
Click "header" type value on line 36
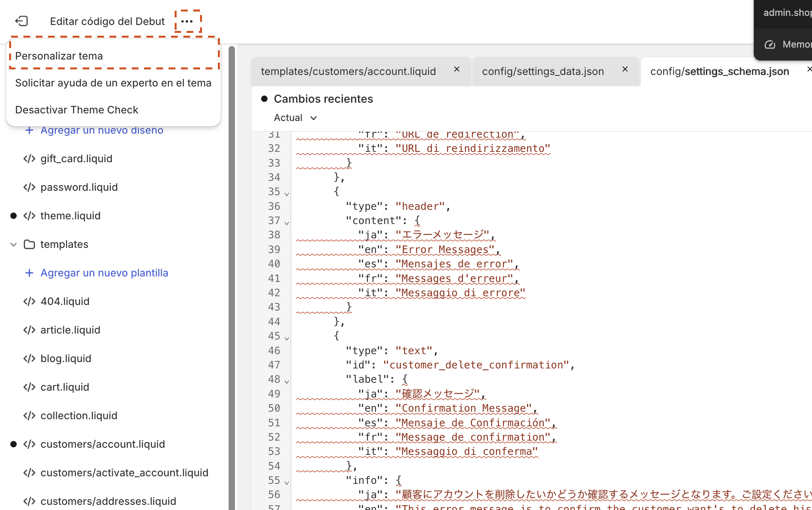click(x=420, y=206)
